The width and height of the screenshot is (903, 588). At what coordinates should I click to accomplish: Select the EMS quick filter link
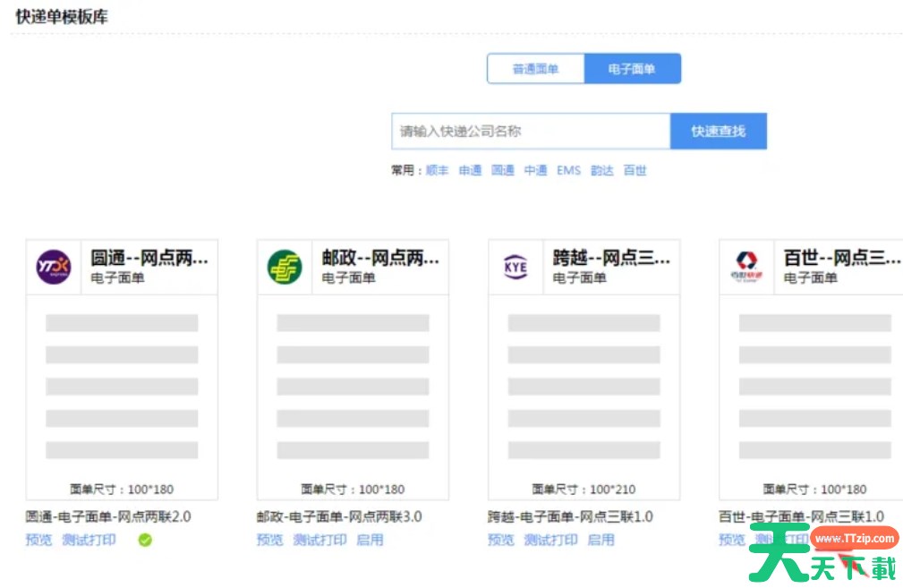point(568,170)
